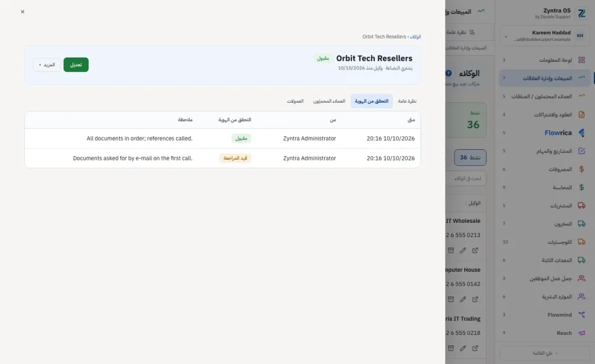Screen dimensions: 595x364
Task: Click pencil edit icon in IT Wholesale row
Action: click(463, 250)
